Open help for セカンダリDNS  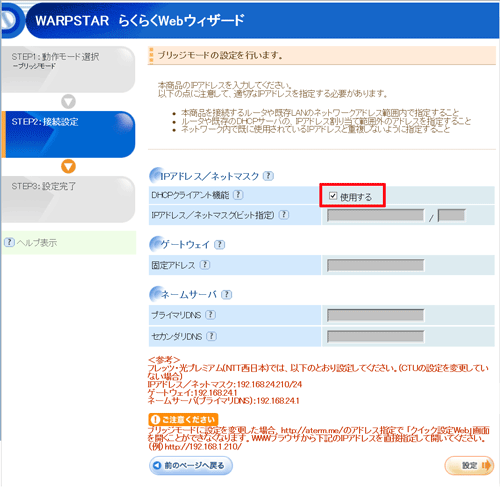tap(211, 336)
